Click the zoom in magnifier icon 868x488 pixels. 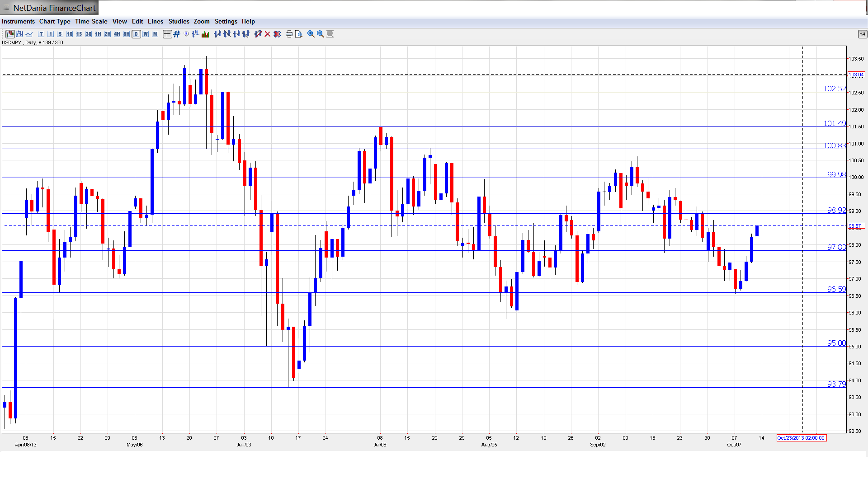click(x=311, y=34)
